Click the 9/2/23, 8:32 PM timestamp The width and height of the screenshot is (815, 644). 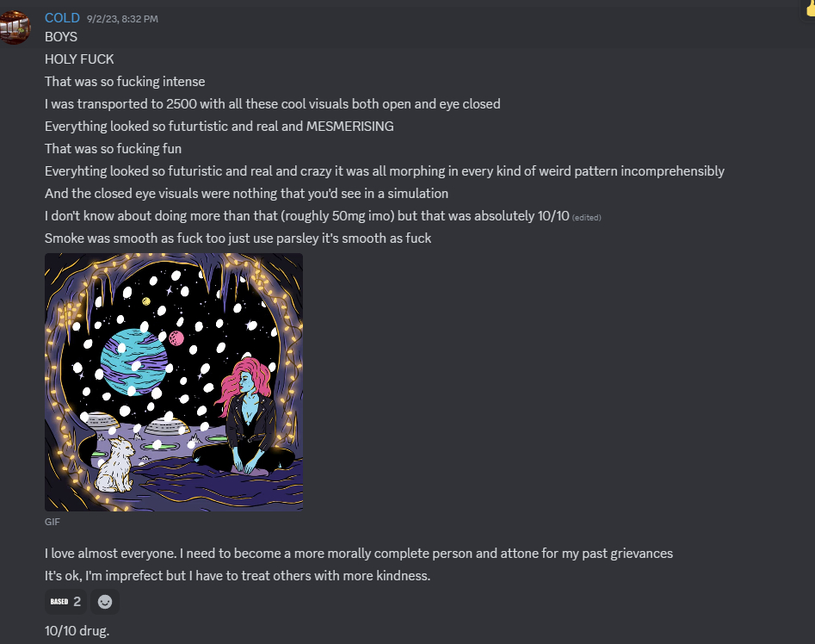[x=122, y=19]
